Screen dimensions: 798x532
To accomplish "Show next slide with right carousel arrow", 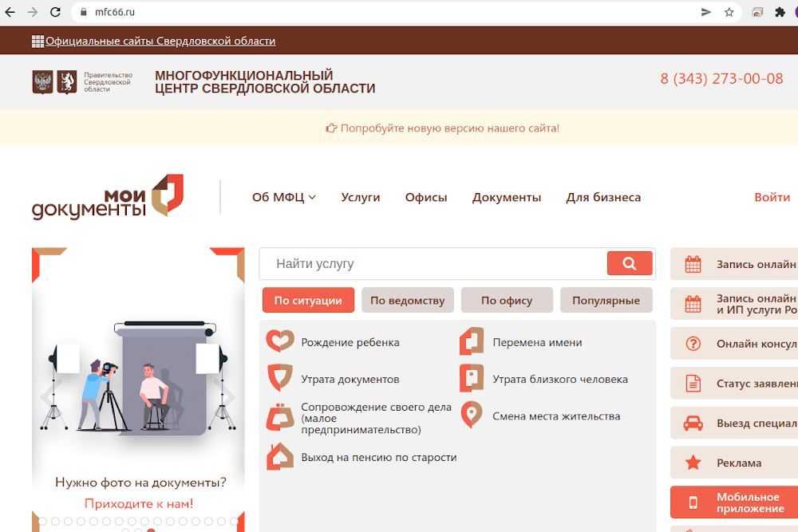I will [x=228, y=396].
